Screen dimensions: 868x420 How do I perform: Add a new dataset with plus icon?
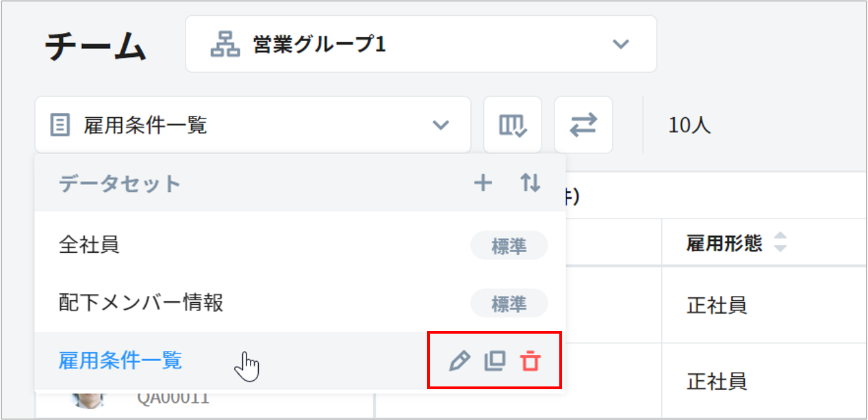[x=483, y=183]
